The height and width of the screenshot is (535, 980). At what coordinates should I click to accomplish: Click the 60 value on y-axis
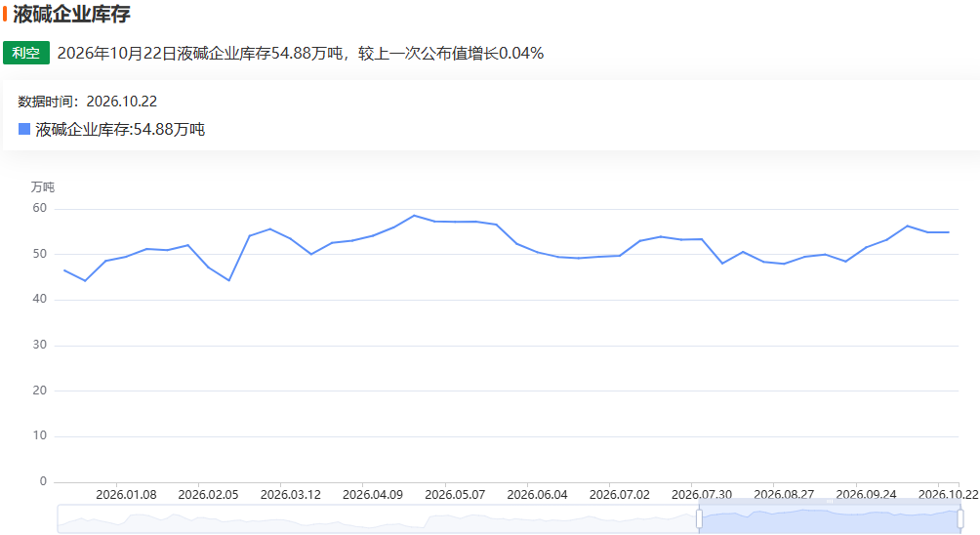pos(39,208)
